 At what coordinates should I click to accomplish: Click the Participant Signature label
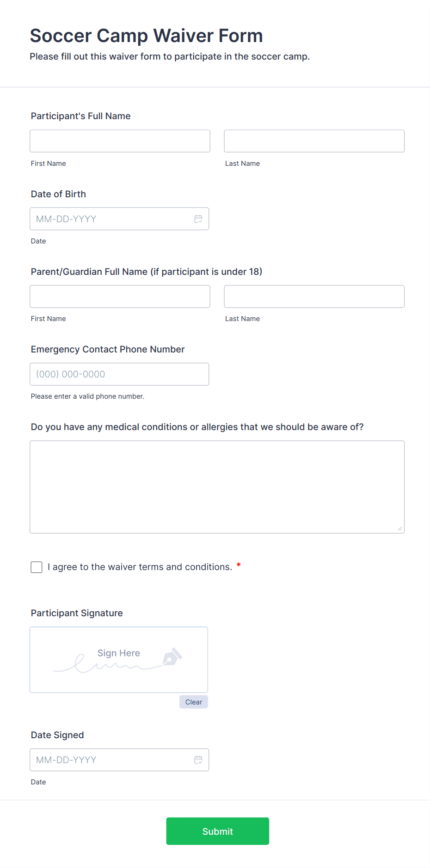(77, 613)
